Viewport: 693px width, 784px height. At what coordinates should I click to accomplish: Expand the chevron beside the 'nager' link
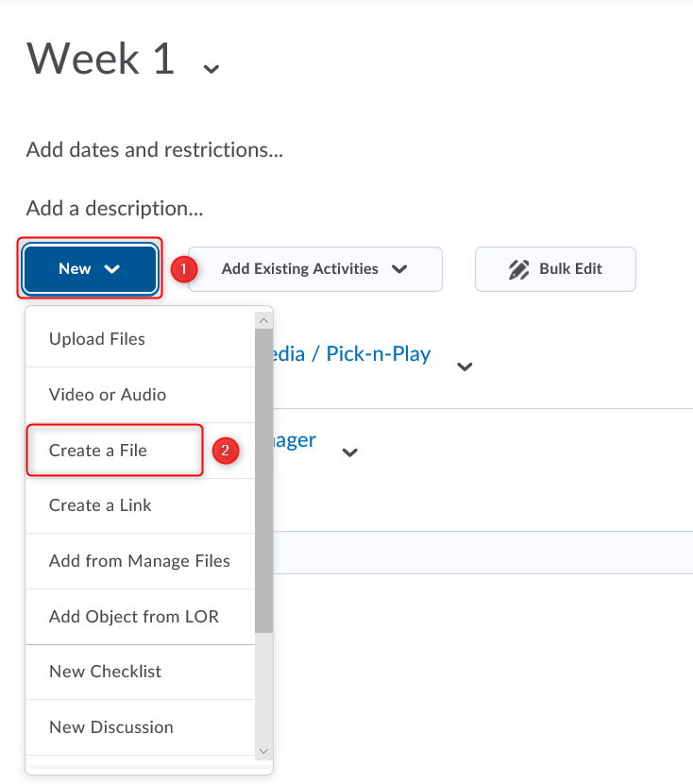(x=350, y=452)
